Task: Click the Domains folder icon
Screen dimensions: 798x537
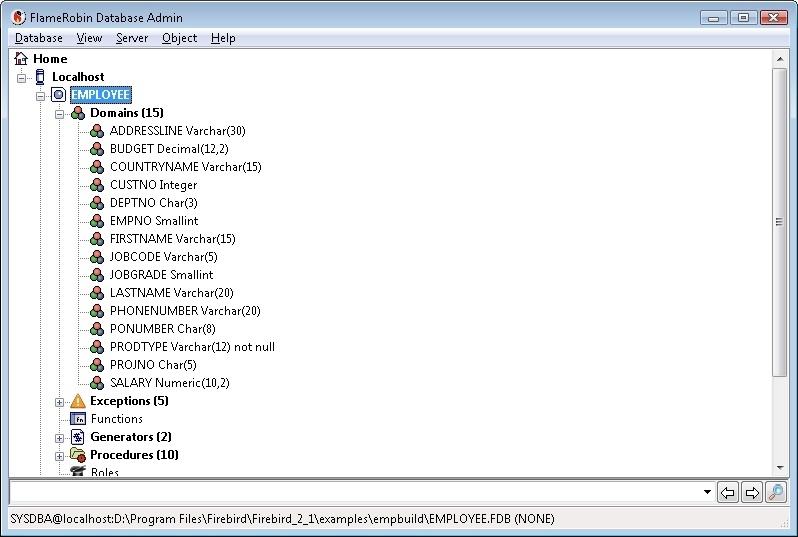Action: point(78,113)
